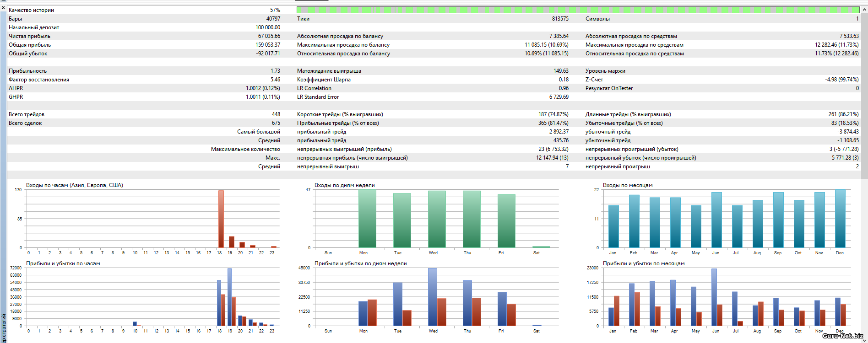
Task: Click "Короткие трейды (% выигравших)" label
Action: click(x=340, y=114)
